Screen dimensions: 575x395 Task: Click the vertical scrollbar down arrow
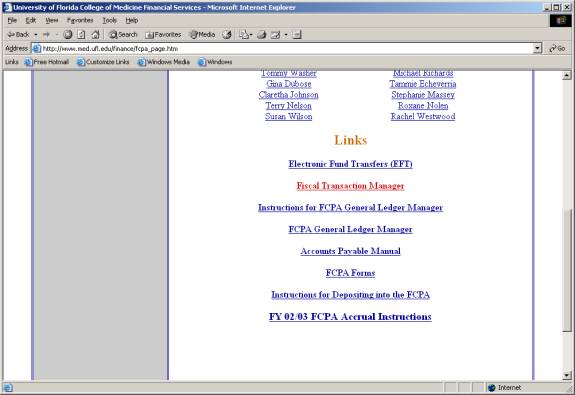point(567,375)
